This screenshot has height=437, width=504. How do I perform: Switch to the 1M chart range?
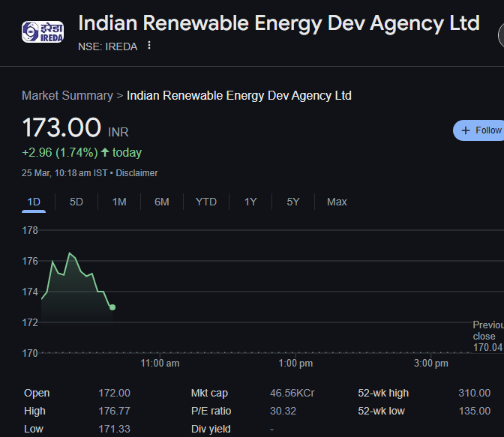click(119, 202)
